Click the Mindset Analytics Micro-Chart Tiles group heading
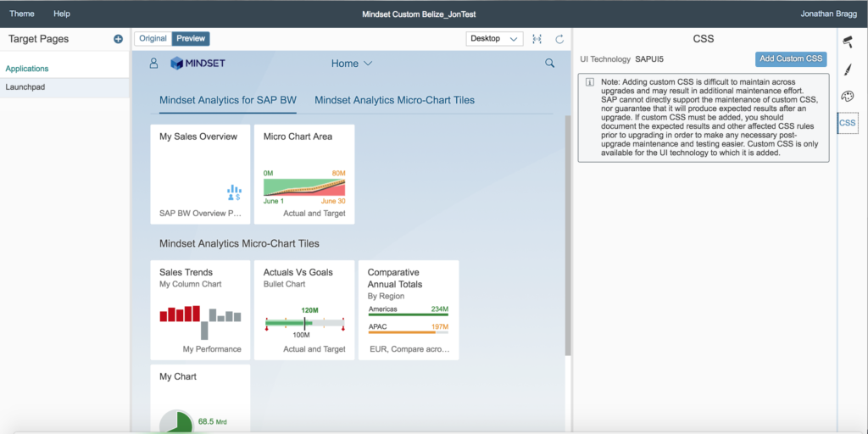 coord(239,243)
